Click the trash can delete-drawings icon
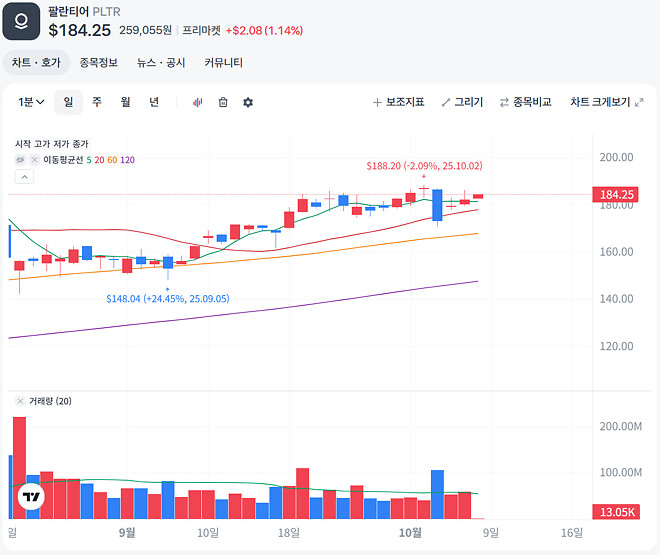The height and width of the screenshot is (555, 660). [x=223, y=102]
